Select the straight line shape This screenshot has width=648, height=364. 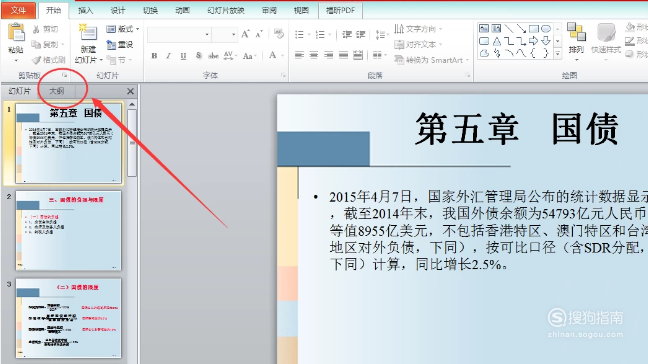[x=509, y=29]
